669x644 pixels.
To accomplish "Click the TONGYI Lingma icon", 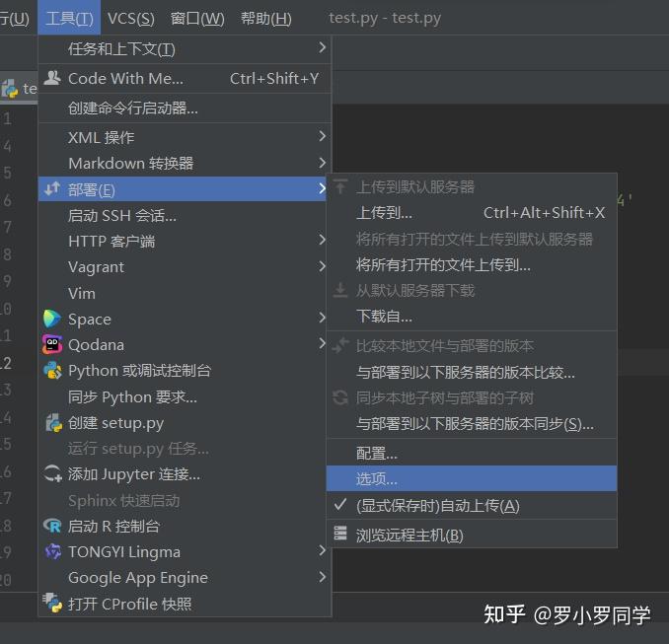I will [53, 551].
